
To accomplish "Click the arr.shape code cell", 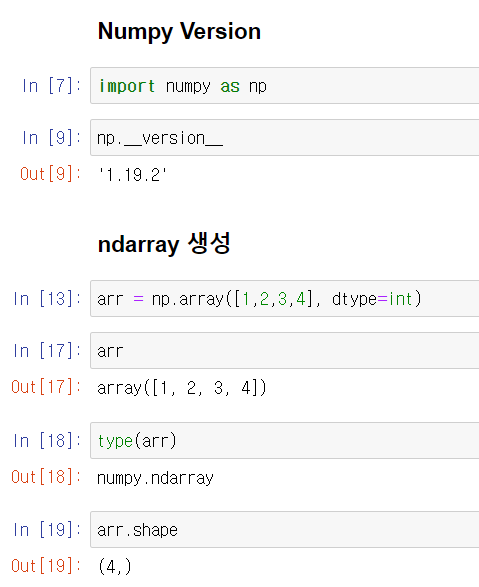I will (x=285, y=530).
